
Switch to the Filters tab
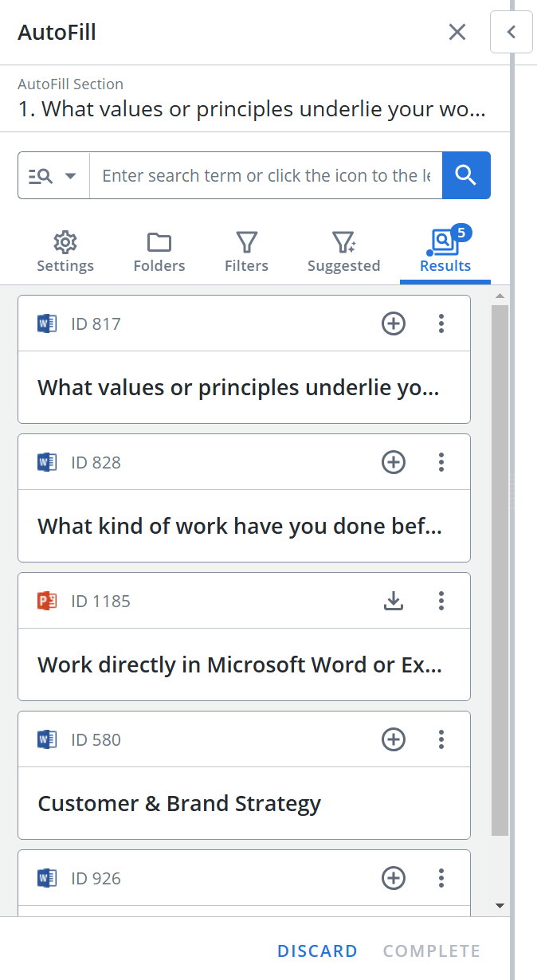246,253
